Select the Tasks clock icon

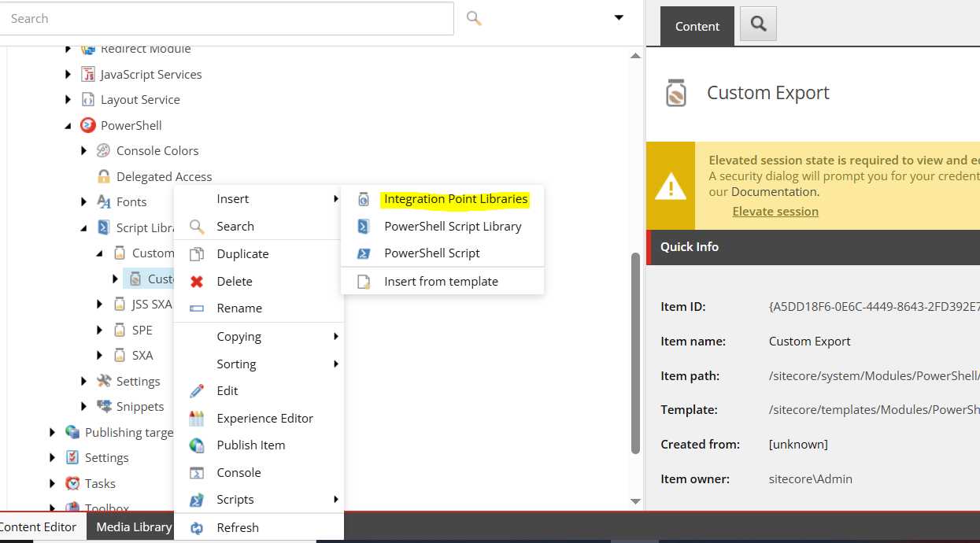(72, 483)
